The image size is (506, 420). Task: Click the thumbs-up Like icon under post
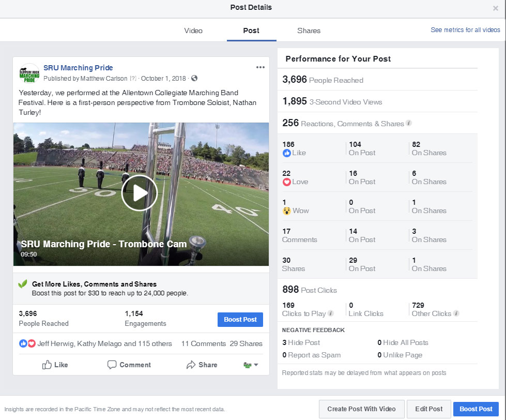click(48, 365)
